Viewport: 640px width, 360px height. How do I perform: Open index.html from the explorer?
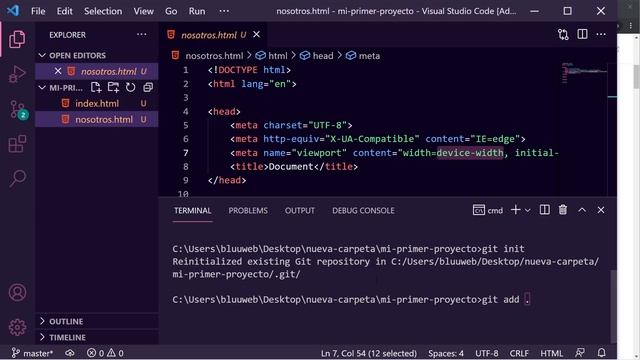tap(97, 103)
